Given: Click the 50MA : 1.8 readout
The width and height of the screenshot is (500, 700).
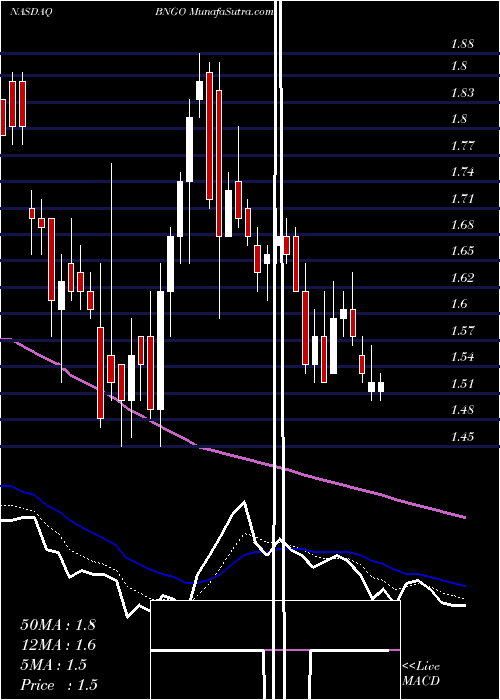Looking at the screenshot, I should tap(58, 625).
